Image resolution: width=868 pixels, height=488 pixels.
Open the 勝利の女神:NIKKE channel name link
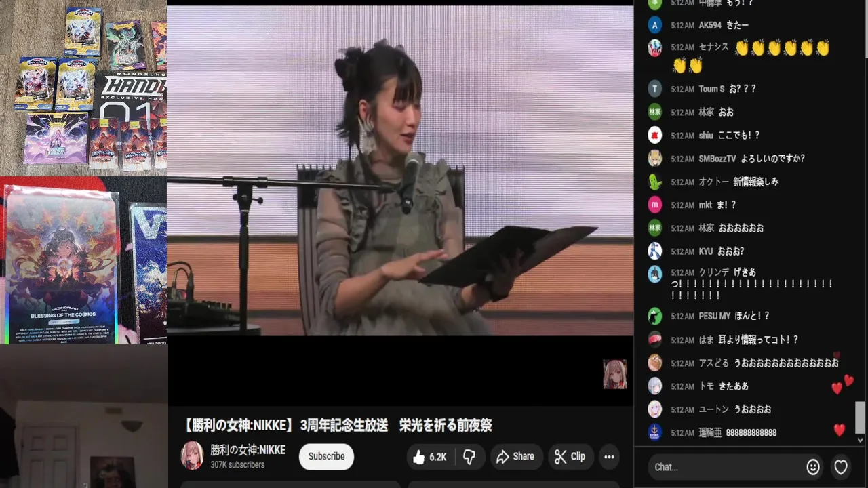click(248, 450)
